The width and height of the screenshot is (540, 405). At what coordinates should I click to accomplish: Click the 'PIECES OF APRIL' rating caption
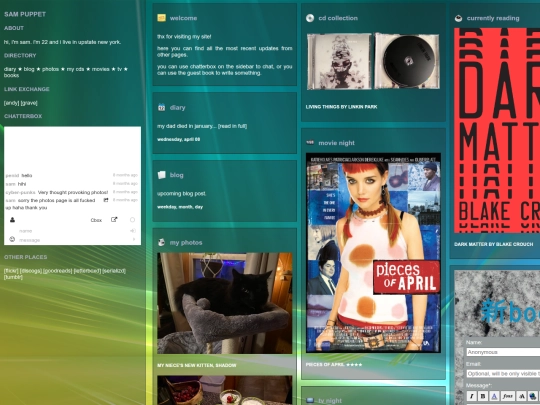click(x=334, y=364)
